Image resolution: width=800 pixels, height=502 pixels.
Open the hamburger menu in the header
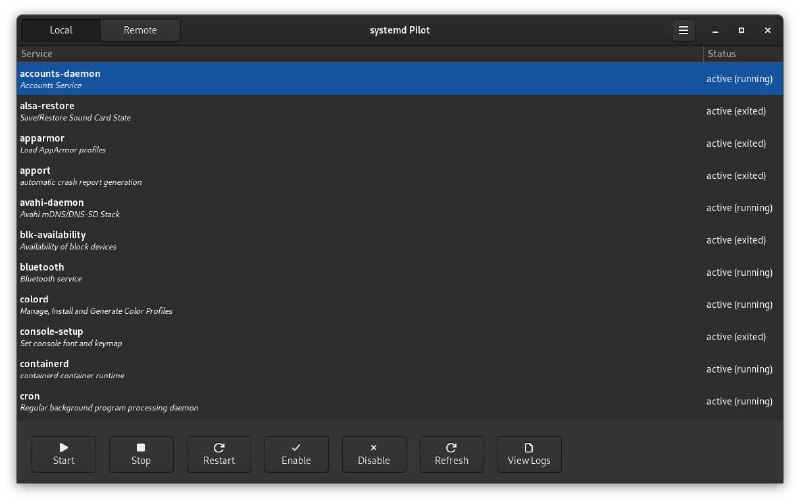point(683,30)
